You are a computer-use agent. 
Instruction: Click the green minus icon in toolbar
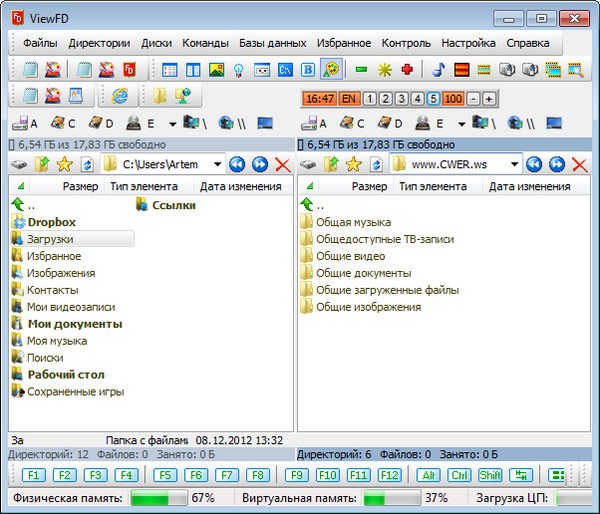click(361, 70)
